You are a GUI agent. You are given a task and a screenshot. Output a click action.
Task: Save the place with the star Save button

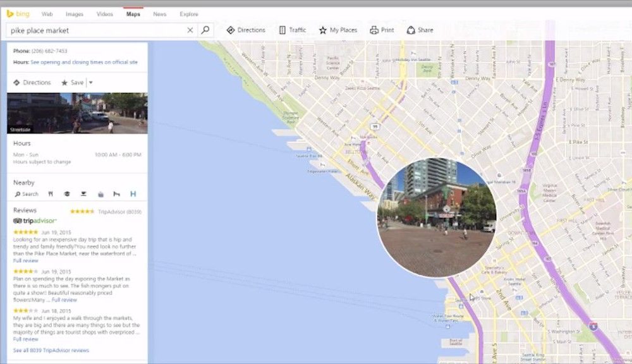(73, 83)
